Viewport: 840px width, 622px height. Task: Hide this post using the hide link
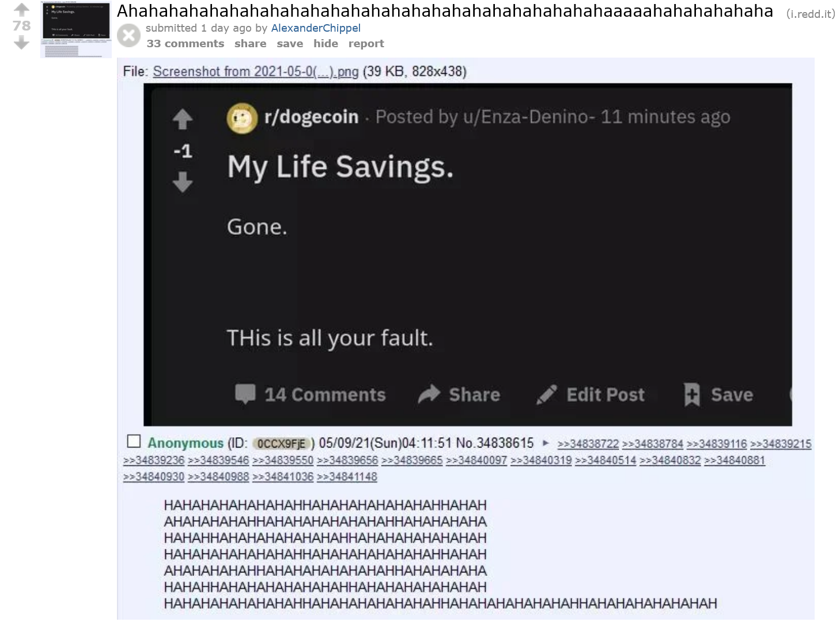coord(326,44)
